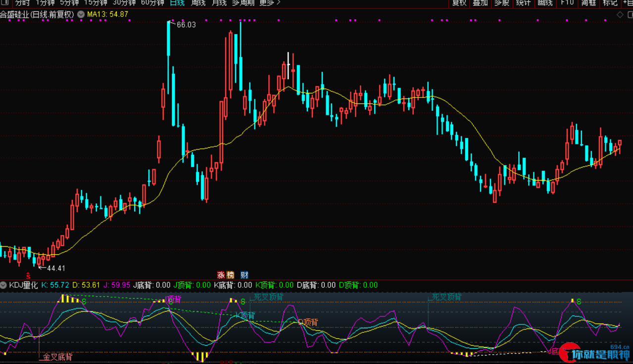
Task: Click the J: 59.95 value
Action: pos(117,285)
